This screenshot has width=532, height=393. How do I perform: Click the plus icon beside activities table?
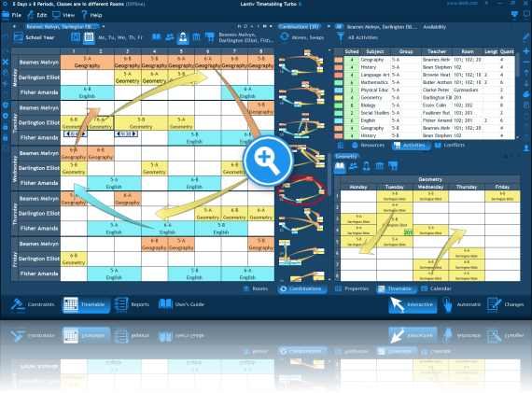(525, 51)
